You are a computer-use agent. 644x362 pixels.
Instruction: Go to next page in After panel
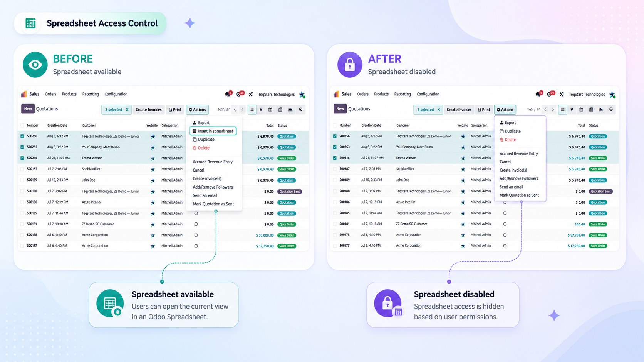pos(553,110)
